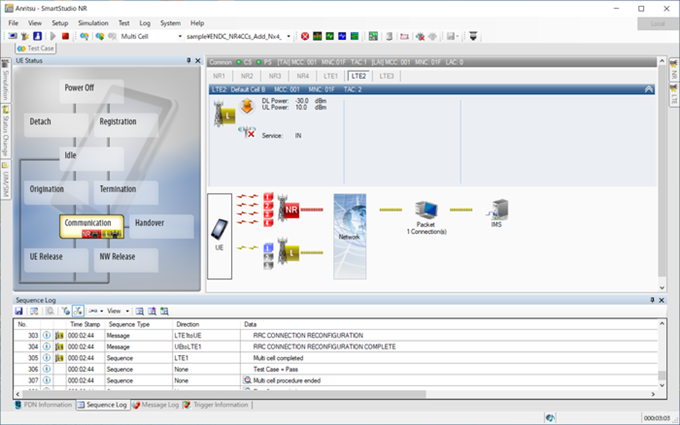Click the antenna with red X service icon
The width and height of the screenshot is (680, 425).
pos(247,132)
